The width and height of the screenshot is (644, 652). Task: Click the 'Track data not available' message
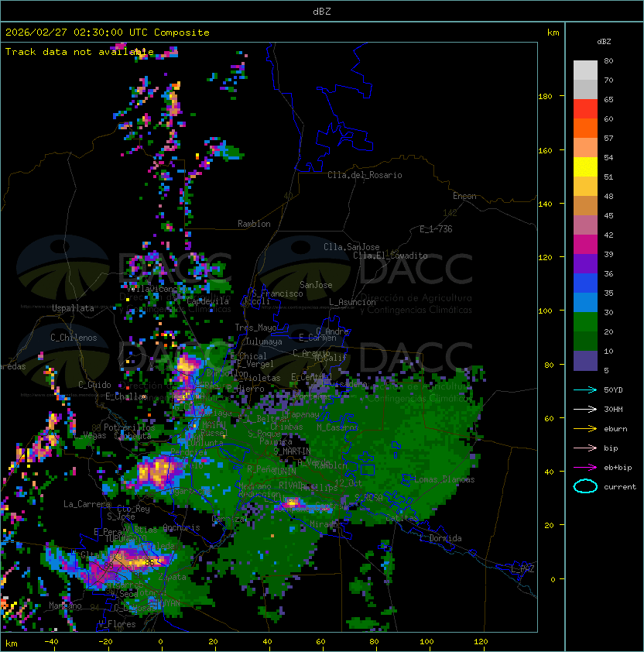click(x=80, y=52)
